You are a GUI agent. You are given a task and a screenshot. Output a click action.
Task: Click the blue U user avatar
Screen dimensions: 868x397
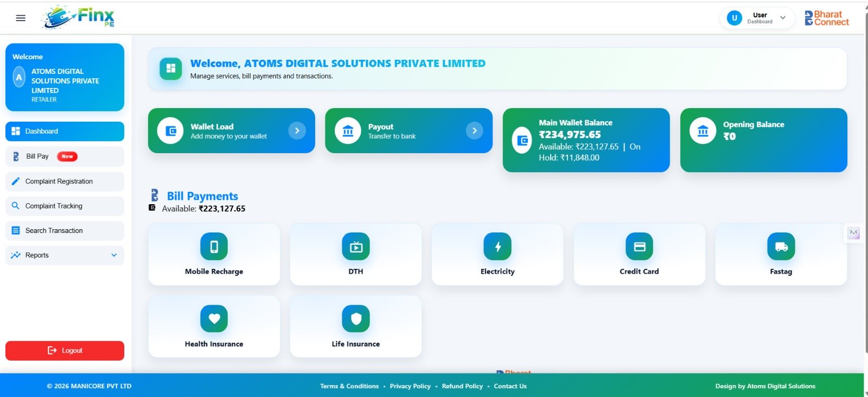coord(734,18)
